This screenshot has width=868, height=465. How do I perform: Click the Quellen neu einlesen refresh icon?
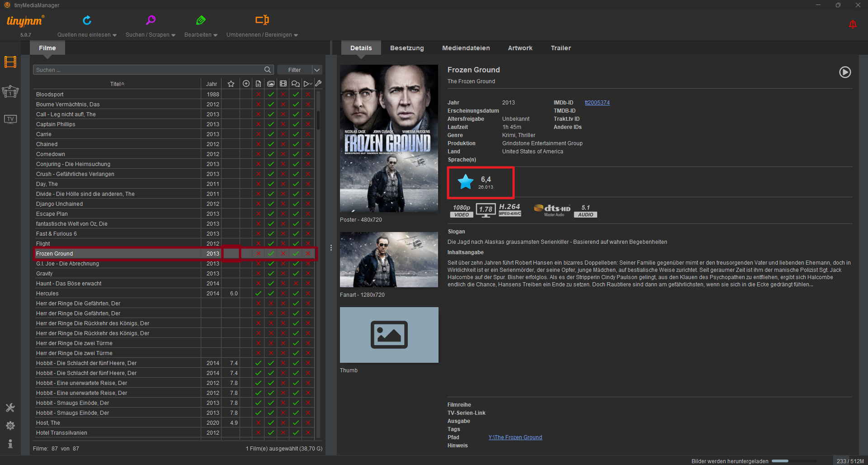point(87,20)
